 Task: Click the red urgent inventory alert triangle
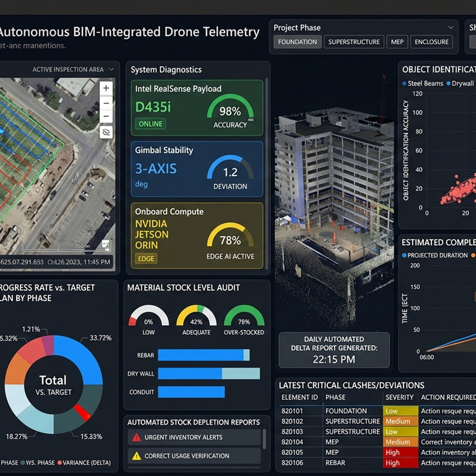click(x=136, y=437)
